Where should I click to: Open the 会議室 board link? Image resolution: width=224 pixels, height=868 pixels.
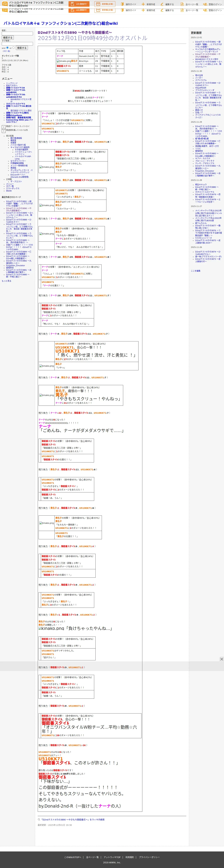tap(13, 142)
